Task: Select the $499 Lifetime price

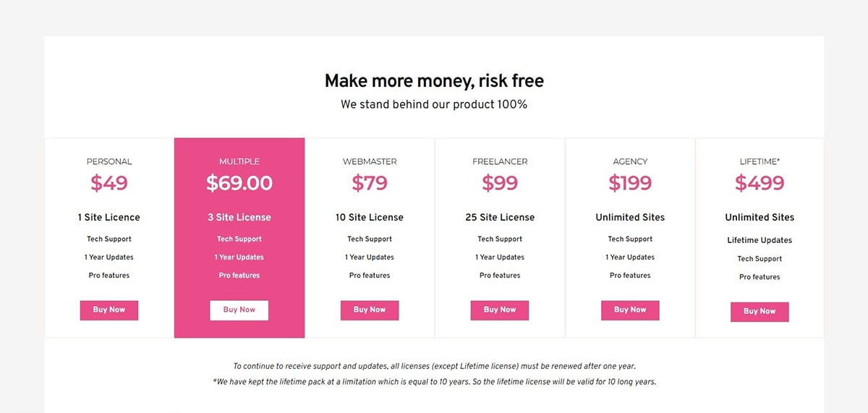Action: [x=759, y=183]
